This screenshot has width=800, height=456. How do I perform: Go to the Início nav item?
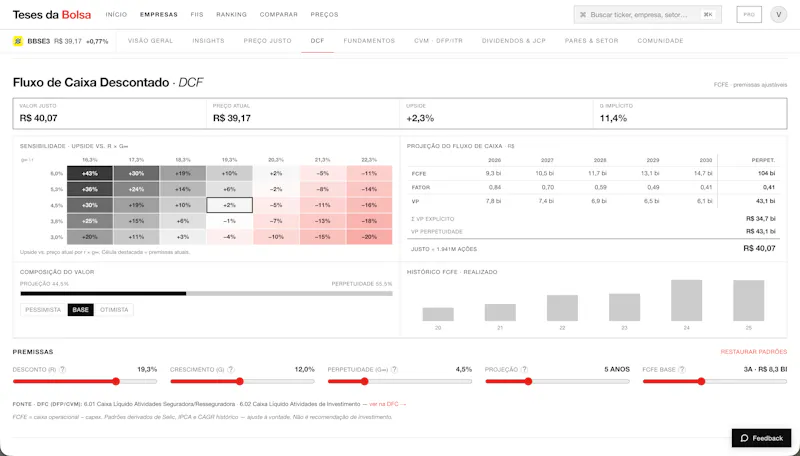coord(116,15)
